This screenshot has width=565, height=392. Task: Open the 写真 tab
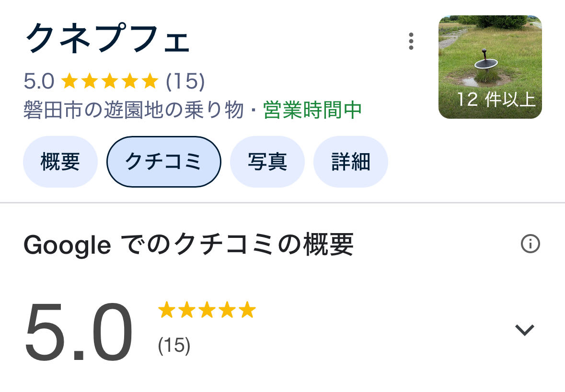pyautogui.click(x=267, y=162)
